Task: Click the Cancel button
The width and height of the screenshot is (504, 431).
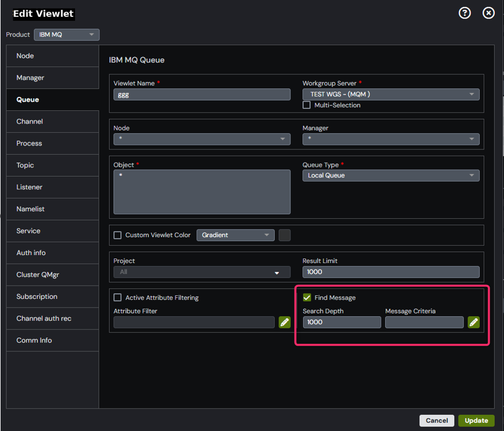Action: tap(436, 421)
